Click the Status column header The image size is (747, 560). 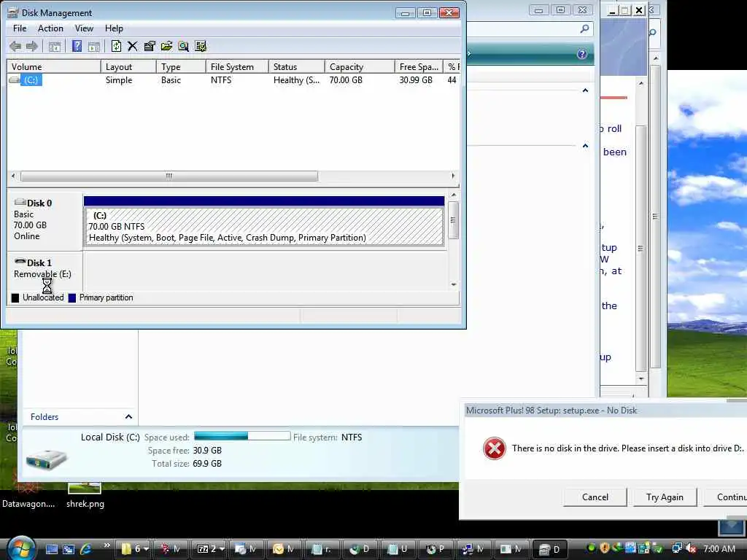[x=296, y=66]
